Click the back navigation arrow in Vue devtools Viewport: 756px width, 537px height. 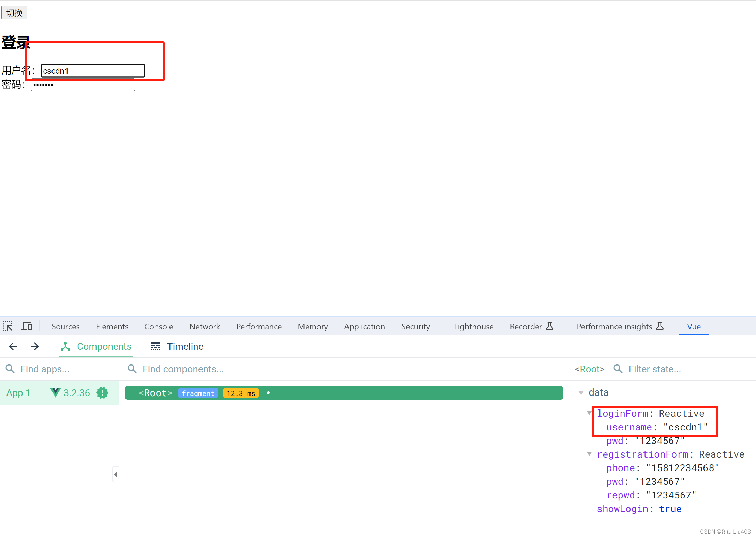[x=13, y=346]
